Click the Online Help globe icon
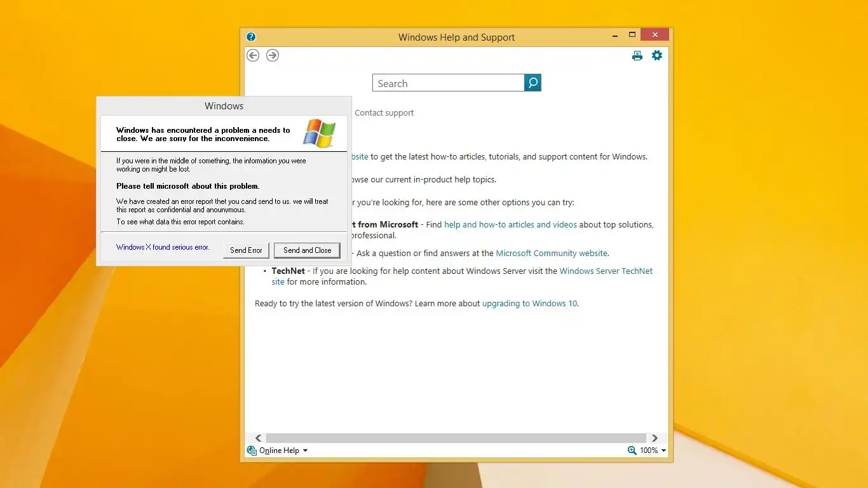Screen dimensions: 868x488 click(252, 450)
